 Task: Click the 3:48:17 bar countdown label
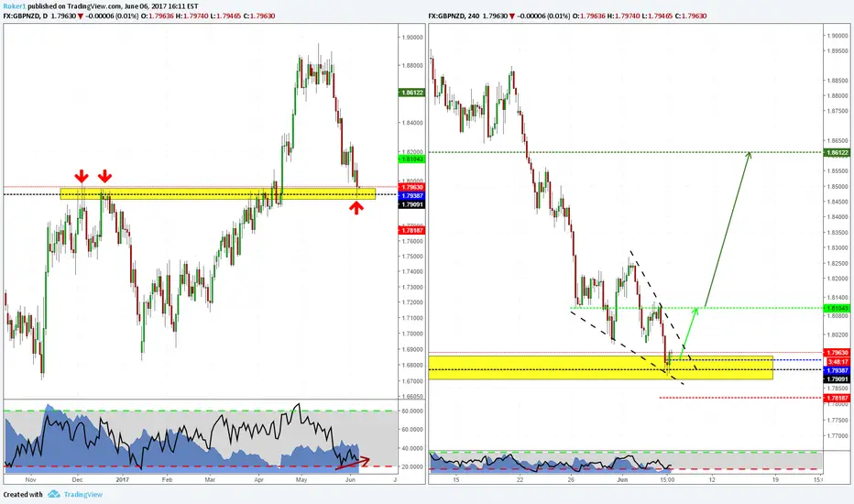point(838,362)
